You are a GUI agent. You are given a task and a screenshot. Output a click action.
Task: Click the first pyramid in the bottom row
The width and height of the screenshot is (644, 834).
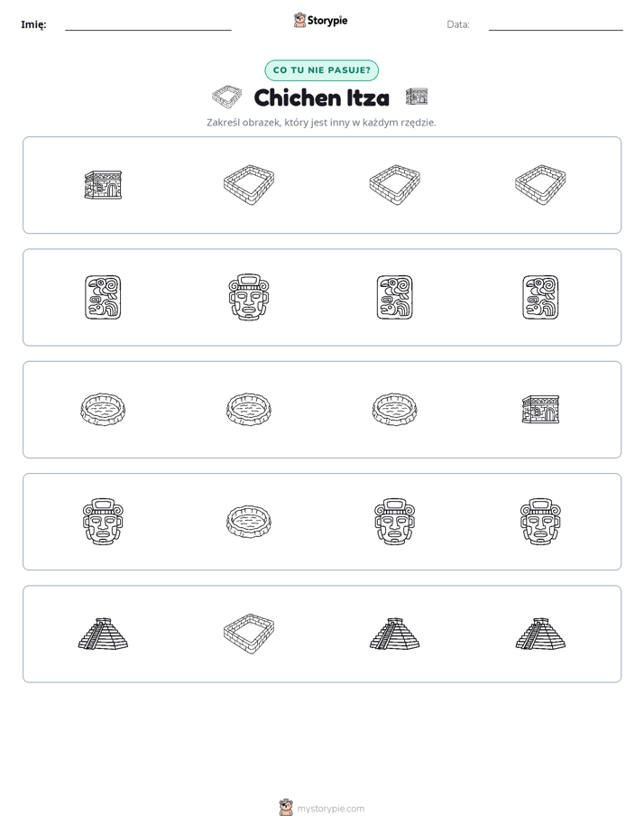pyautogui.click(x=103, y=634)
